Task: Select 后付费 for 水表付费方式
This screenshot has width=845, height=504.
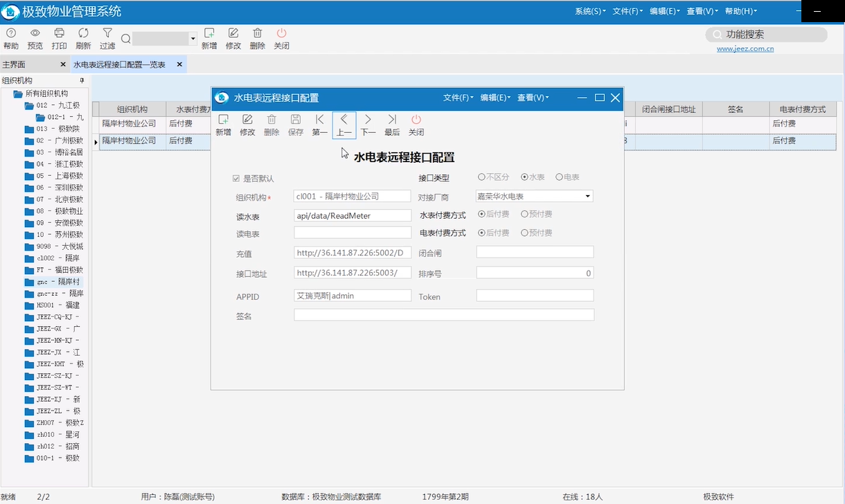Action: [x=481, y=215]
